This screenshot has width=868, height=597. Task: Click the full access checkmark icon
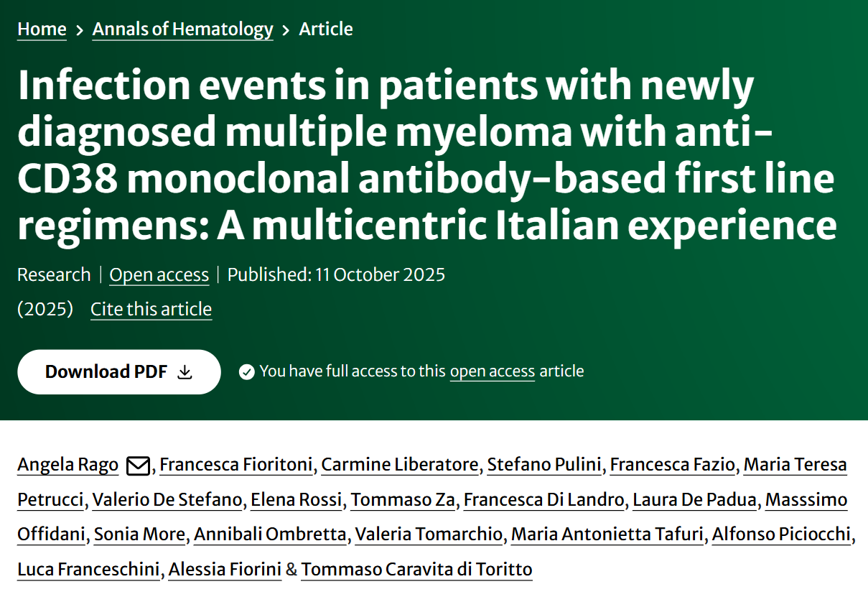[x=247, y=372]
